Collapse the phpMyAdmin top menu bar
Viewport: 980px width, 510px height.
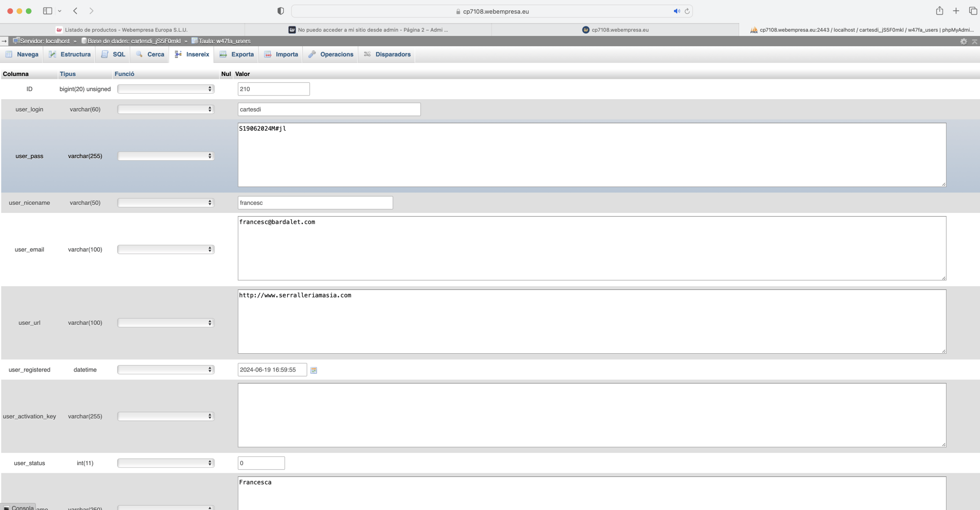pos(974,42)
